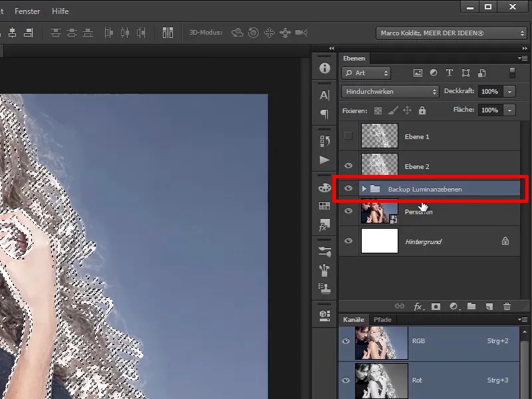Viewport: 532px width, 399px height.
Task: Open the Actions panel play icon
Action: [x=325, y=160]
